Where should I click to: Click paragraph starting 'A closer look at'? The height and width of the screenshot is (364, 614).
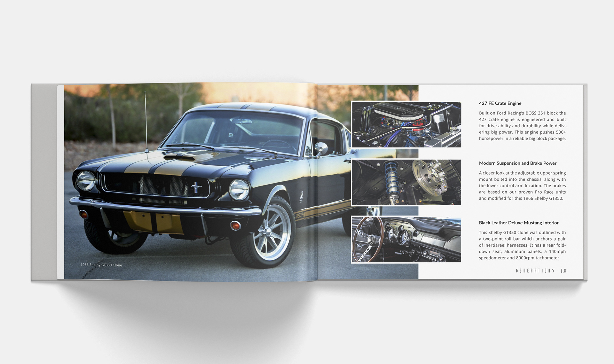522,186
